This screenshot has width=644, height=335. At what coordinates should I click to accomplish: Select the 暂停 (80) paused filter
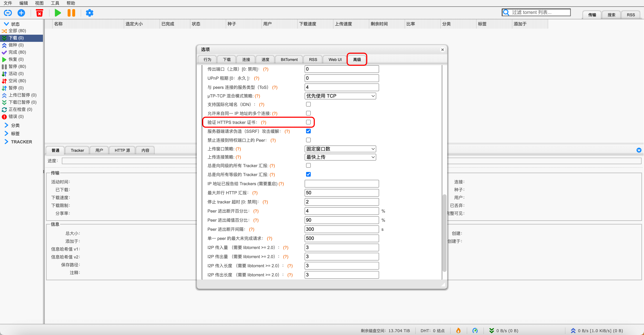point(21,66)
